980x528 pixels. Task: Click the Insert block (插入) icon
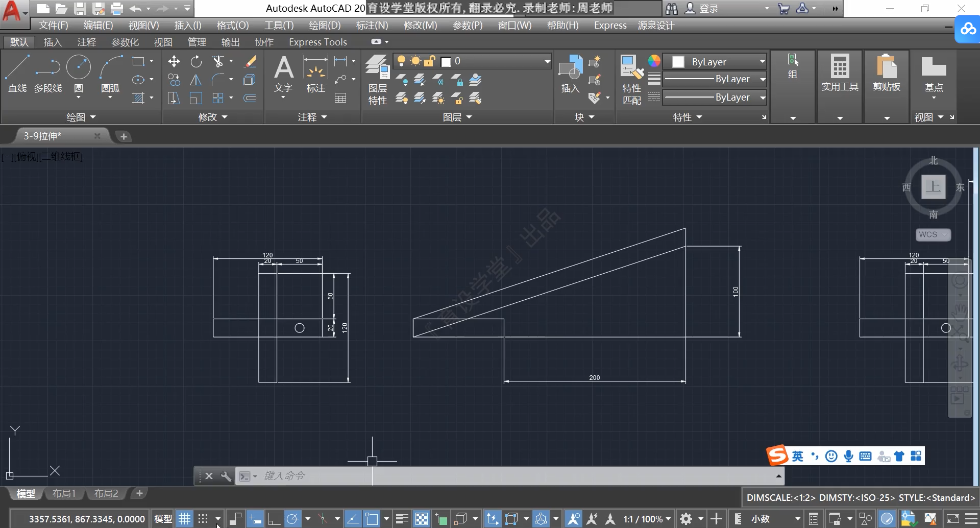570,74
